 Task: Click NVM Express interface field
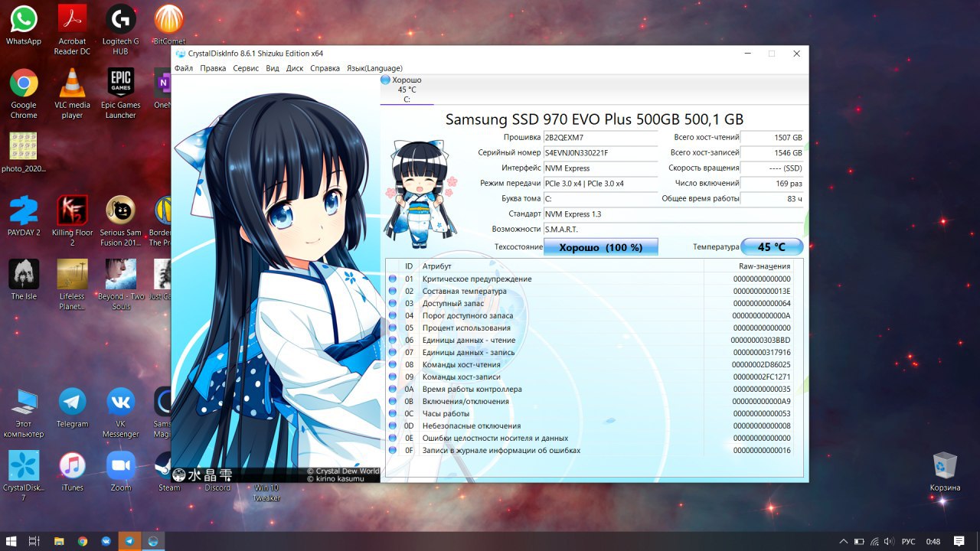coord(600,168)
